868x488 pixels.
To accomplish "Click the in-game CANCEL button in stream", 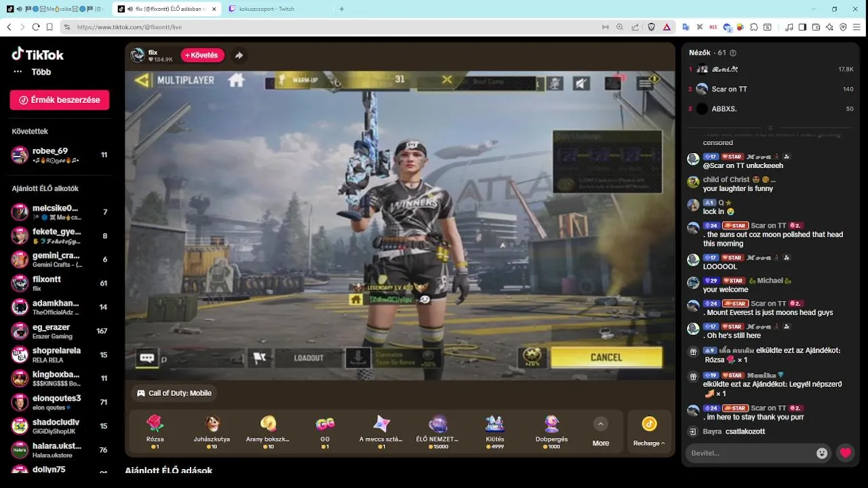I will pos(606,357).
